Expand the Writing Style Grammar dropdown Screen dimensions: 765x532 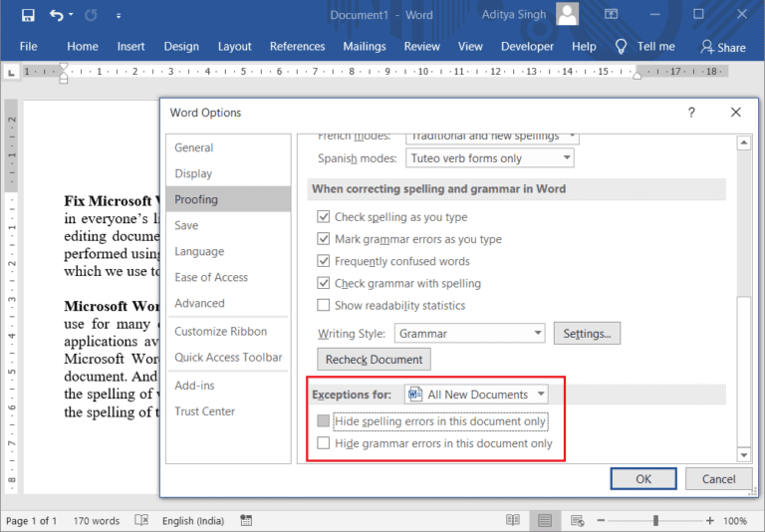pos(469,334)
